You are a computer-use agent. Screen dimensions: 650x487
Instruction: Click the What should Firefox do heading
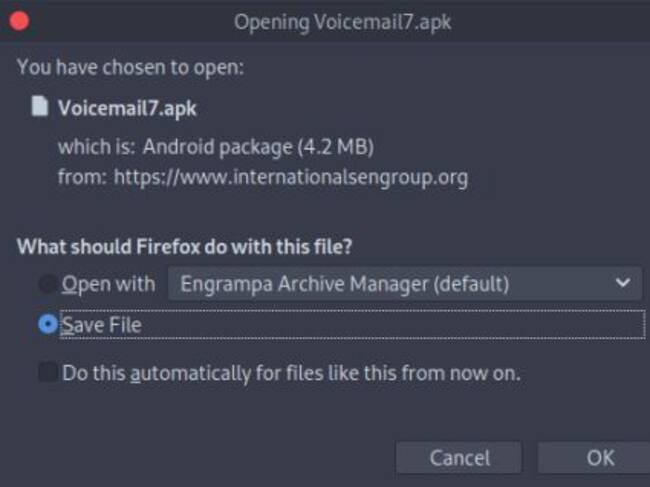click(x=186, y=245)
